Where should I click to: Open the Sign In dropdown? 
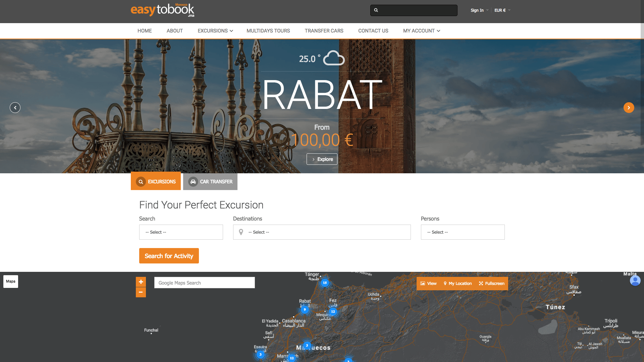[x=479, y=10]
